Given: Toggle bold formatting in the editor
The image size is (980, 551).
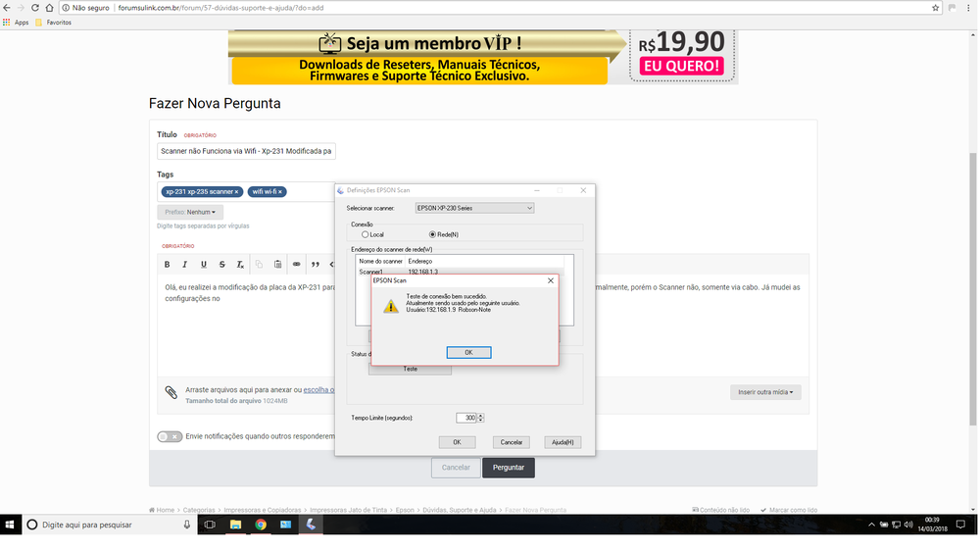Looking at the screenshot, I should click(167, 265).
